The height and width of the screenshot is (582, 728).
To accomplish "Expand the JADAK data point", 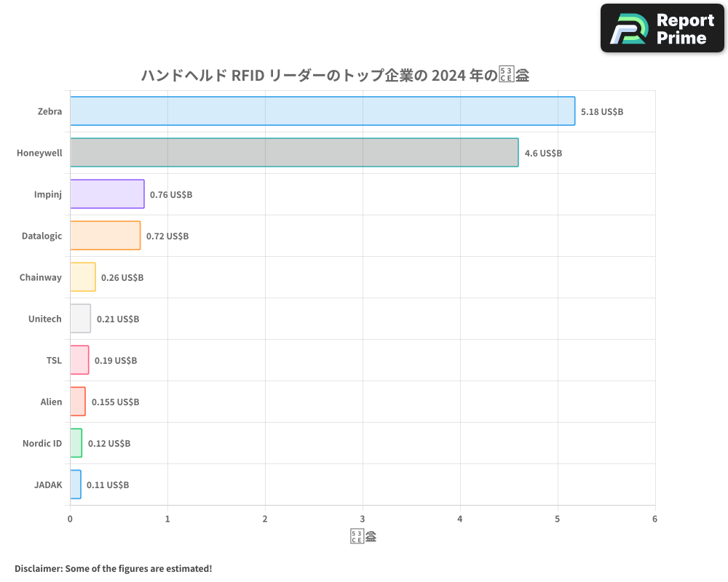I will [75, 485].
